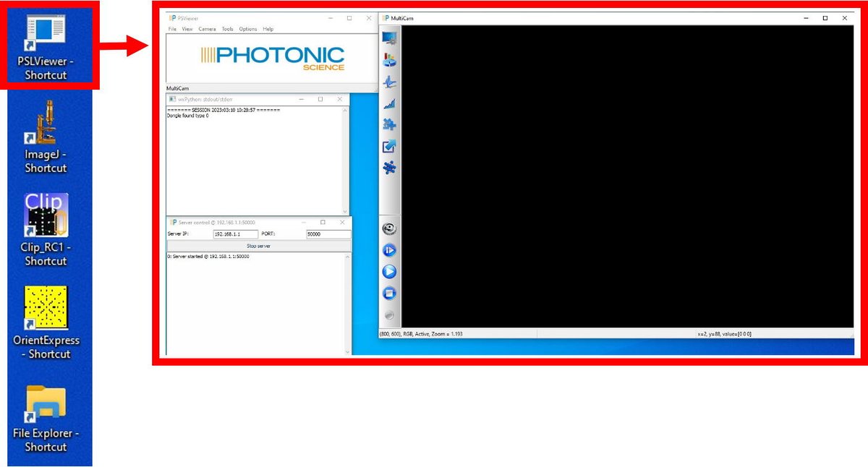Viewport: 868px width, 467px height.
Task: Select the Clip_RC1 desktop shortcut
Action: [46, 228]
